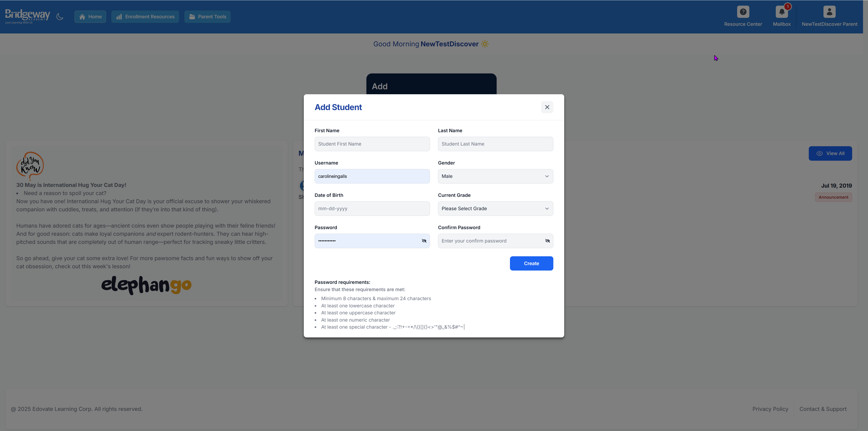Open Mailbox bell notification icon

781,12
